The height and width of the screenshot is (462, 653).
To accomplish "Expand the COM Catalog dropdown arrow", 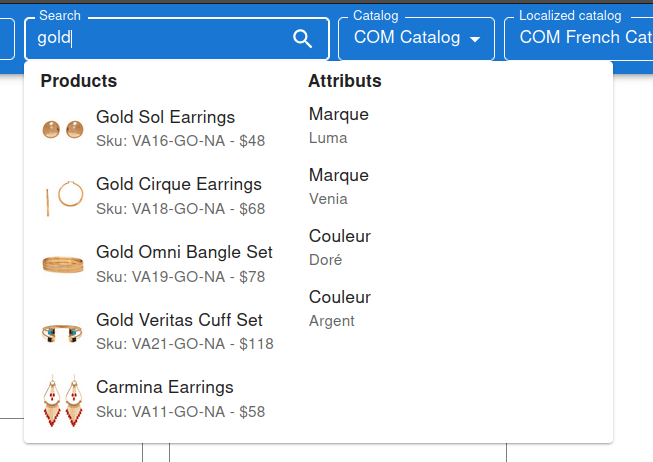I will click(x=475, y=39).
